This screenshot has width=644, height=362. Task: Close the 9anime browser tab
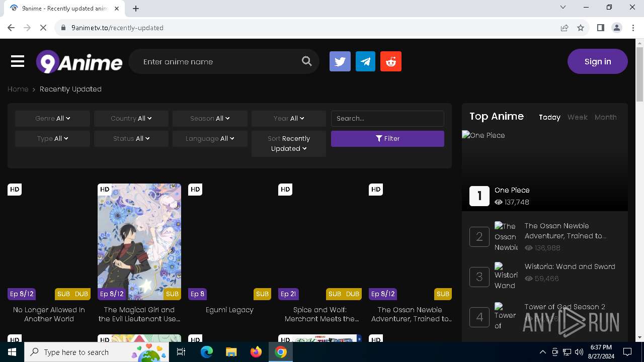tap(117, 8)
